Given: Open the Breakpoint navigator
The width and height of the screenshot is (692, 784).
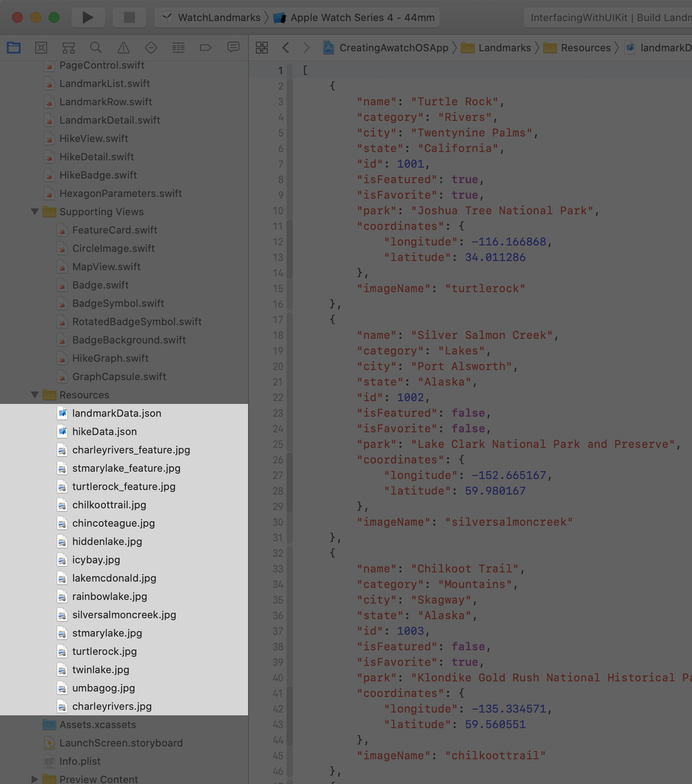Looking at the screenshot, I should coord(206,47).
